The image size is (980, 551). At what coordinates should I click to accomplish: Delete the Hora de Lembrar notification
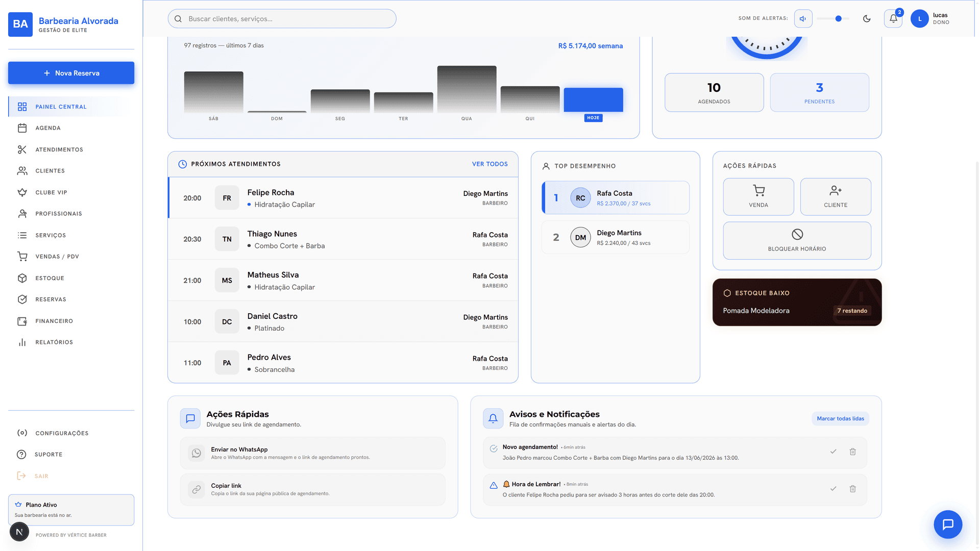click(x=852, y=489)
